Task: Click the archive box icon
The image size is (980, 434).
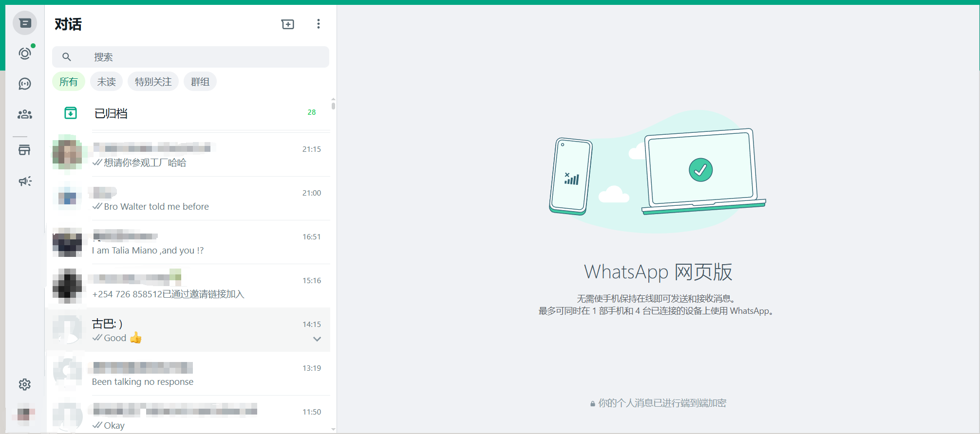Action: pos(71,113)
